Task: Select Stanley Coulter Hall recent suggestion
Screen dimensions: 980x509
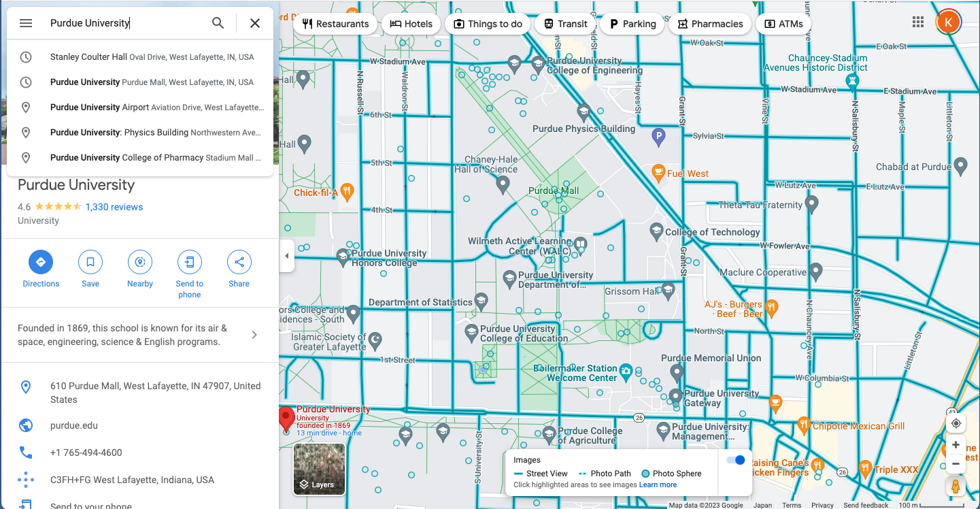Action: (x=140, y=57)
